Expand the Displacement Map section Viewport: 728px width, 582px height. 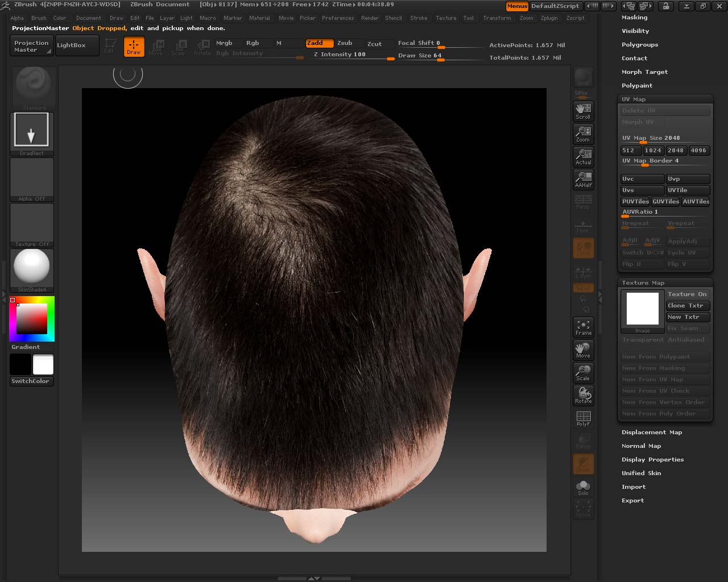click(x=651, y=433)
